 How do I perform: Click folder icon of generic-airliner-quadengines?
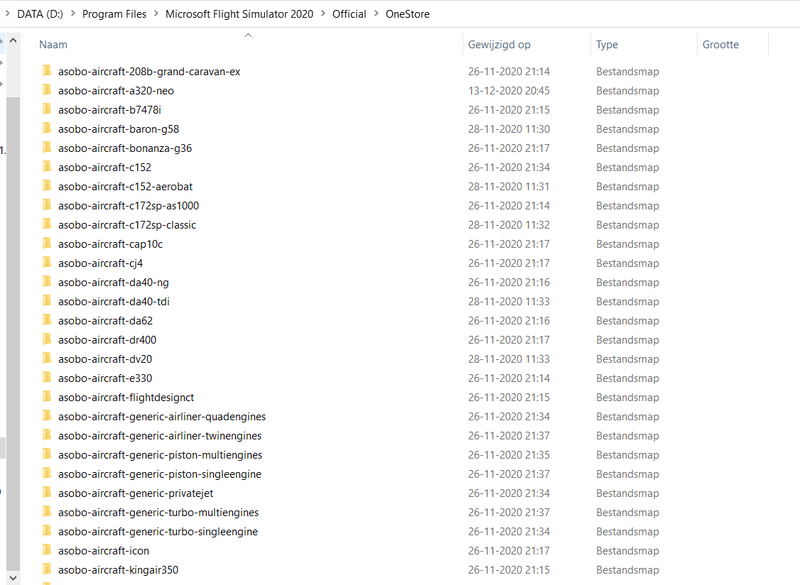click(x=47, y=416)
